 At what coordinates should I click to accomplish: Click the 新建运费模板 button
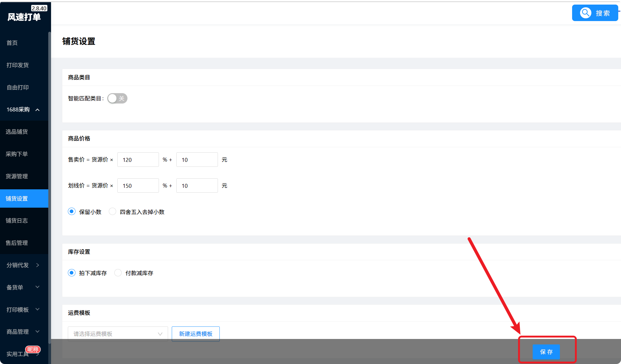tap(196, 334)
